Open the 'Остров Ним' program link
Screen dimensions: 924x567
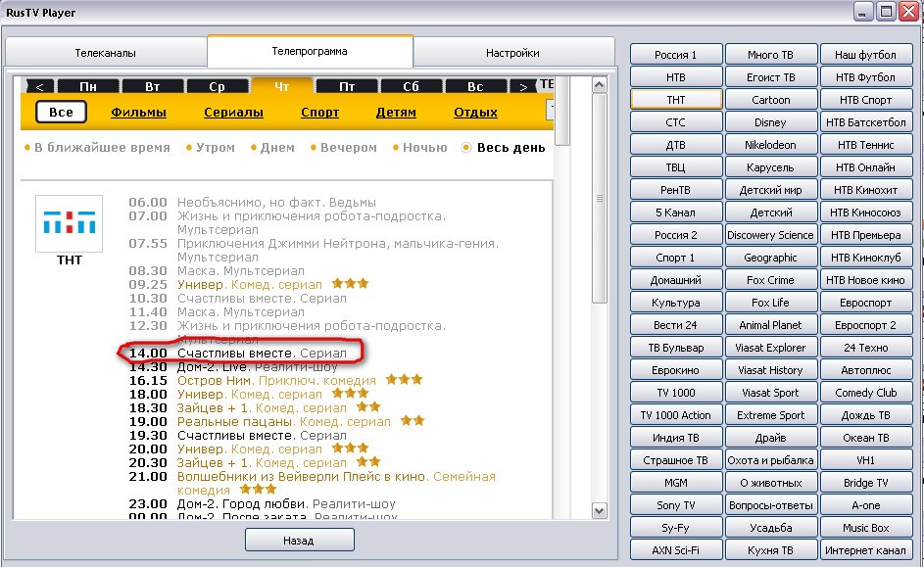pyautogui.click(x=216, y=380)
